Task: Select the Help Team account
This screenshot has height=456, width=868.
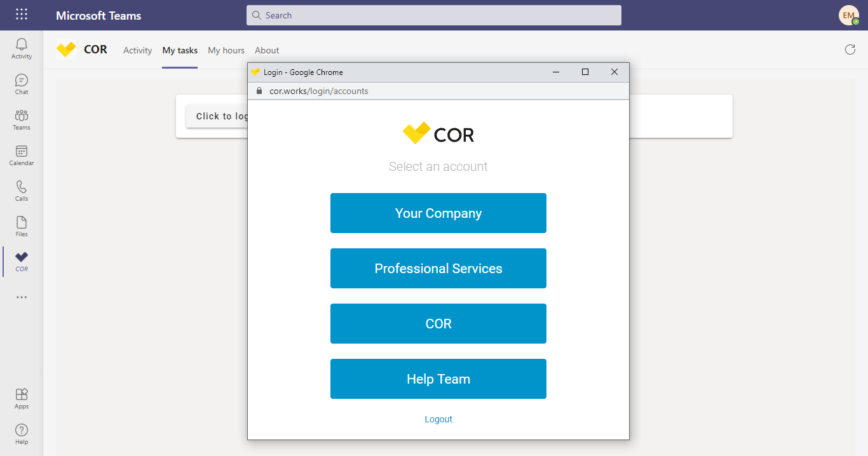Action: (x=438, y=379)
